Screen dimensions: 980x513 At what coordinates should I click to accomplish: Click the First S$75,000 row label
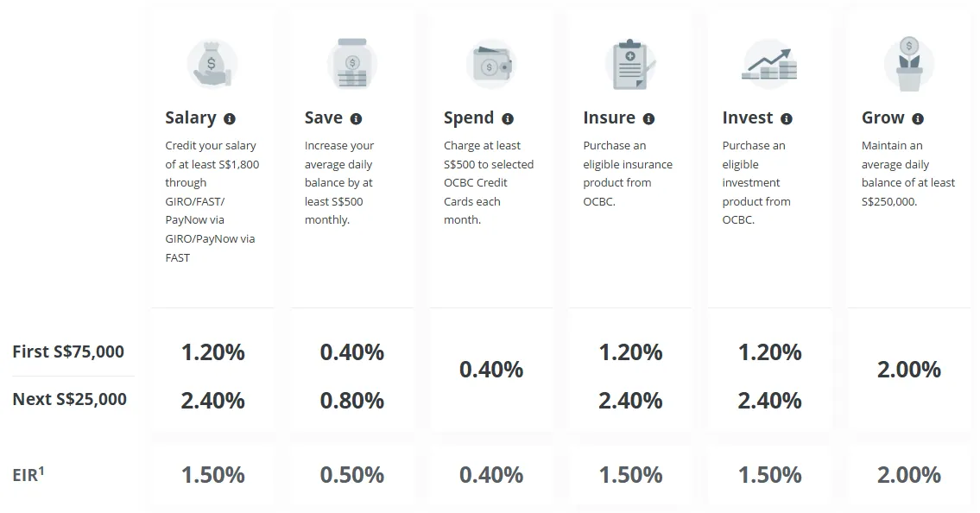(x=68, y=351)
